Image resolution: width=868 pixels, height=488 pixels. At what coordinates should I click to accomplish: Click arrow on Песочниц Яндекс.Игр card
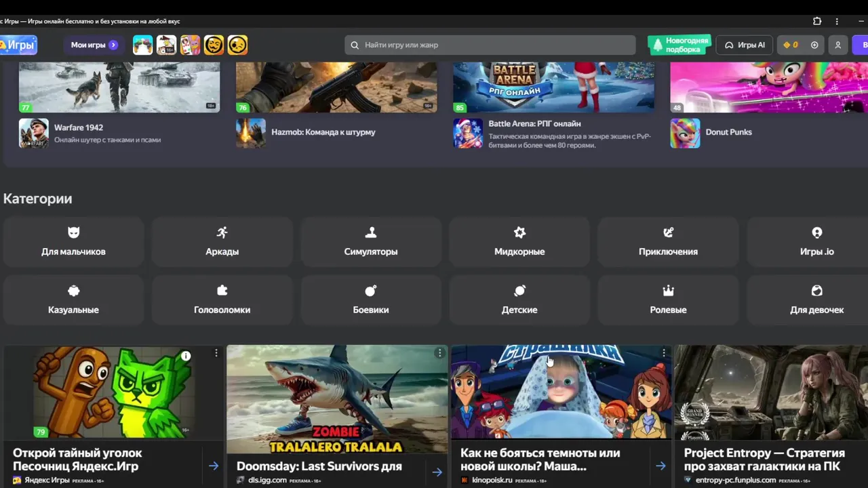coord(214,466)
